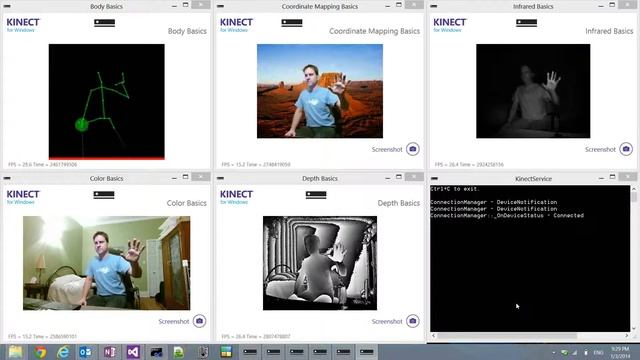Screen dimensions: 640x360
Task: Click the FPS status text in Color Basics
Action: tap(42, 337)
